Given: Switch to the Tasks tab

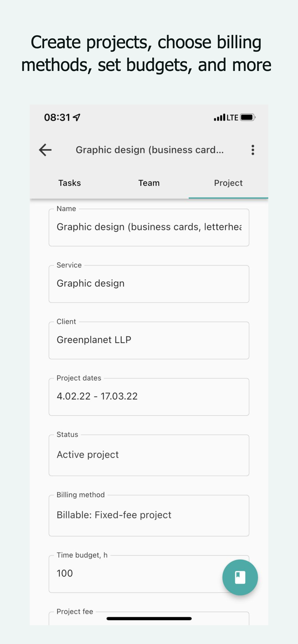Looking at the screenshot, I should (x=70, y=183).
